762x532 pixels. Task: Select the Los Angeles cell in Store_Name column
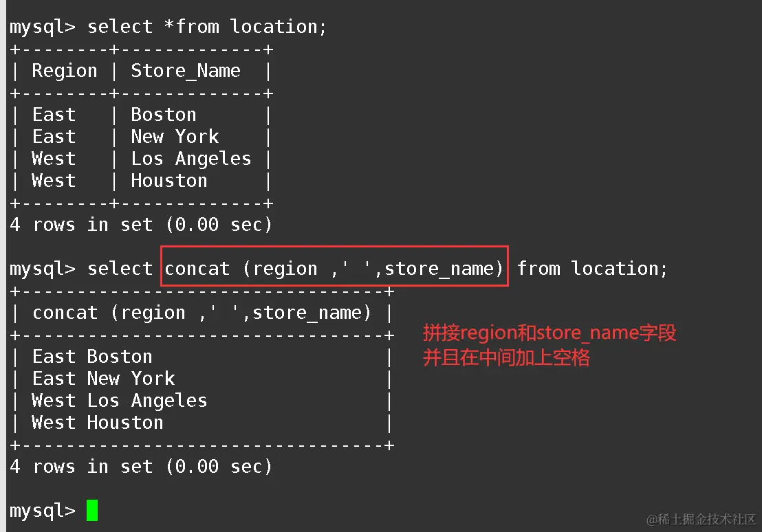tap(191, 159)
